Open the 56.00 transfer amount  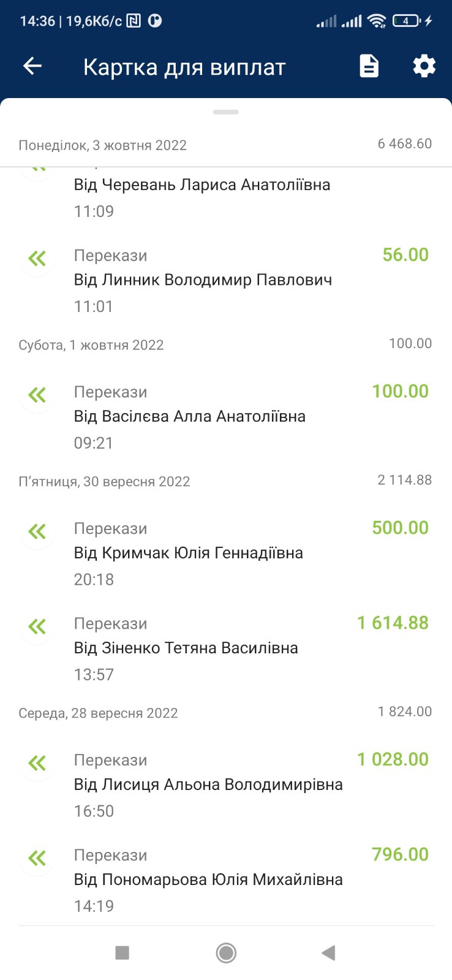[x=405, y=255]
